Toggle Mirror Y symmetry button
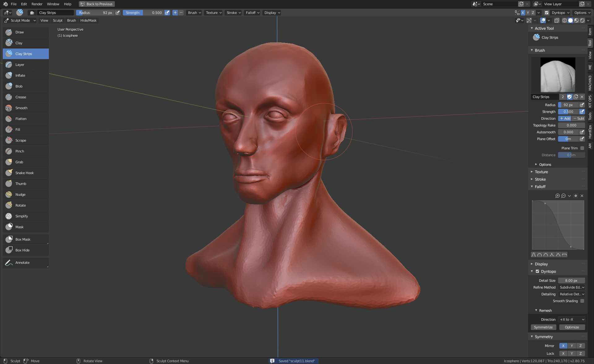594x364 pixels. [x=572, y=346]
